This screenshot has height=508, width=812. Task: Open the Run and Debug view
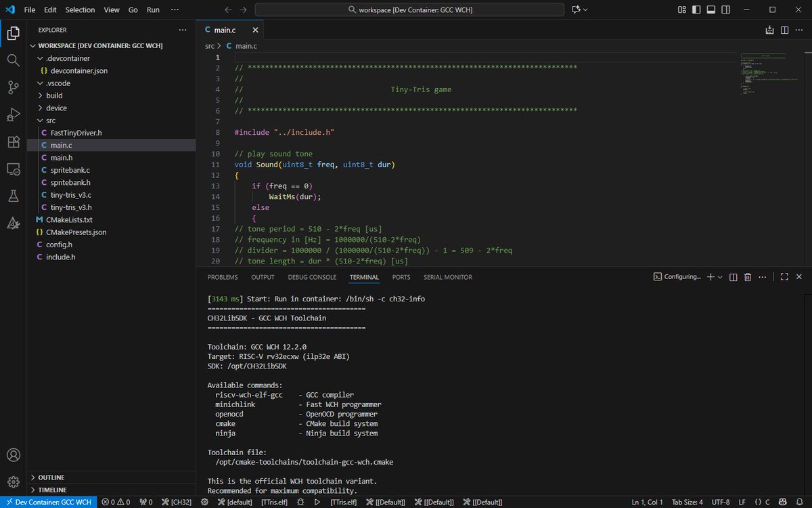tap(13, 114)
